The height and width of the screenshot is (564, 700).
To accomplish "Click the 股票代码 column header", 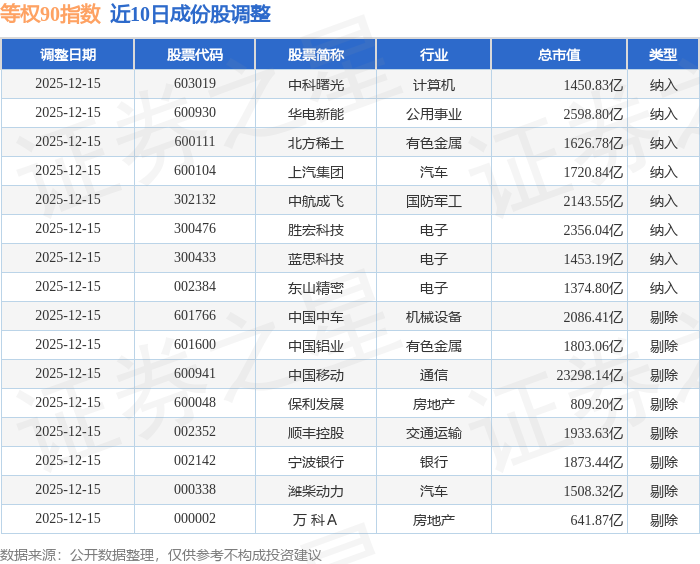I will coord(195,54).
